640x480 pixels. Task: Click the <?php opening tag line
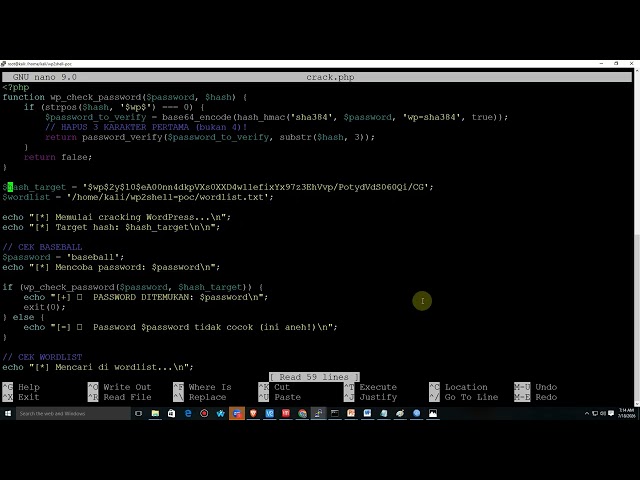16,87
